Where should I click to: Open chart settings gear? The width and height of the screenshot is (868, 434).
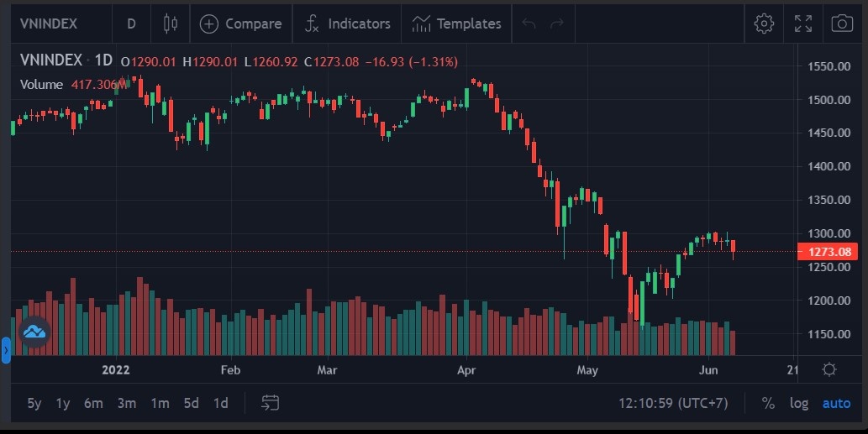(x=764, y=24)
